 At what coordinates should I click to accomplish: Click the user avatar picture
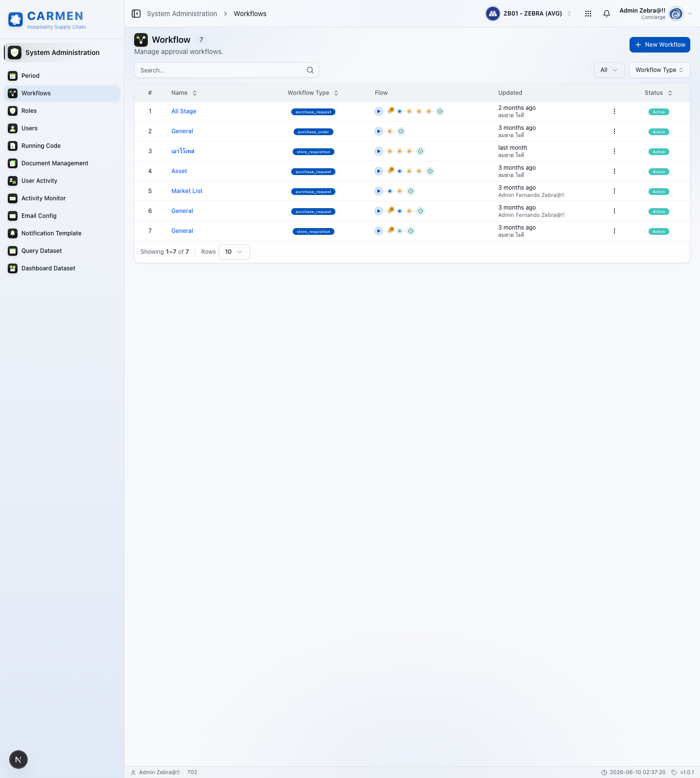click(676, 14)
